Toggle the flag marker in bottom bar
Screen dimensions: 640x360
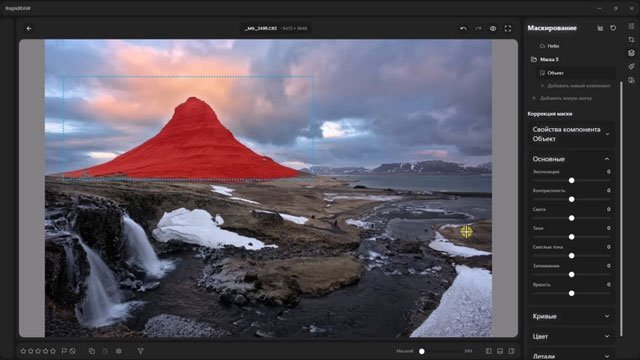(x=64, y=351)
